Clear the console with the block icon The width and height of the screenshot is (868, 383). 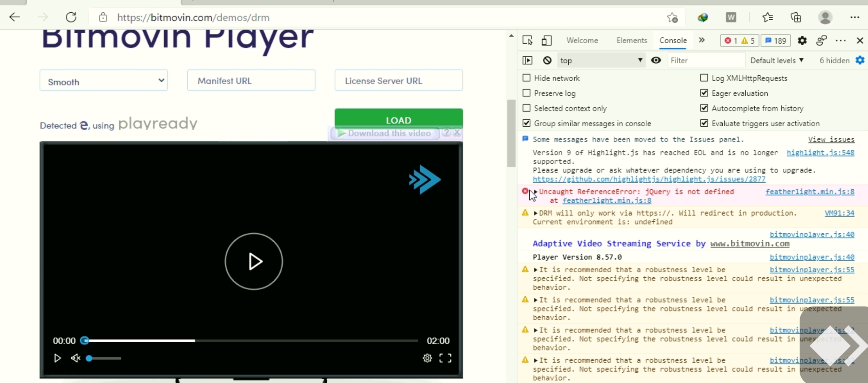click(547, 60)
